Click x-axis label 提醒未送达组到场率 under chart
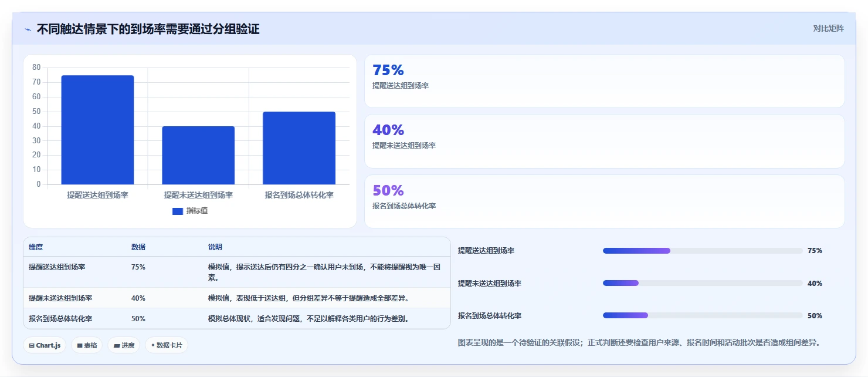 coord(198,195)
